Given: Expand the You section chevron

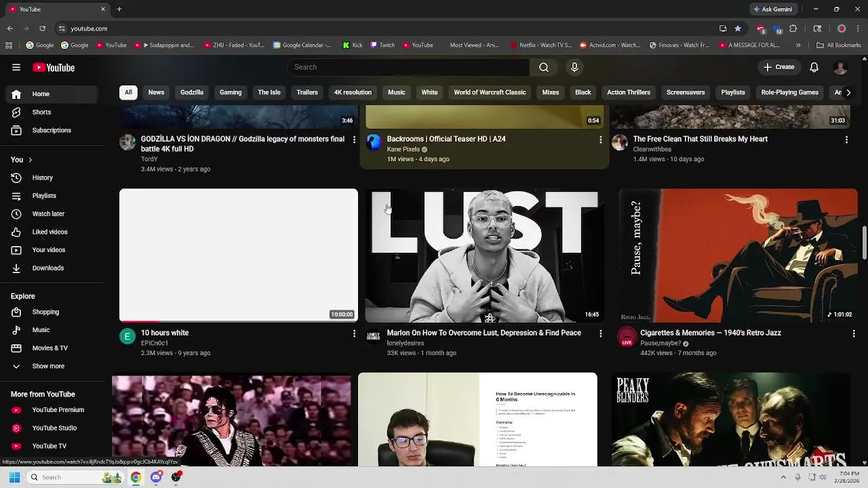Looking at the screenshot, I should point(30,160).
